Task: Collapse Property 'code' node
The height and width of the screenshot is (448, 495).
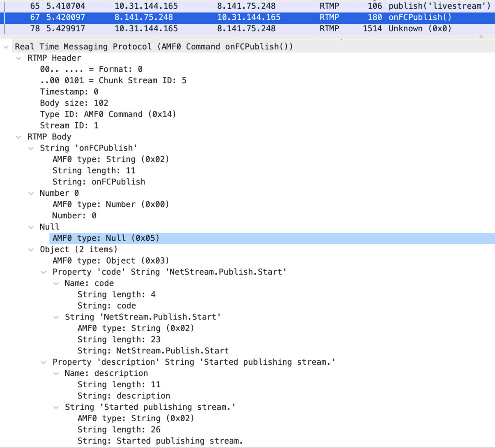Action: pyautogui.click(x=43, y=272)
